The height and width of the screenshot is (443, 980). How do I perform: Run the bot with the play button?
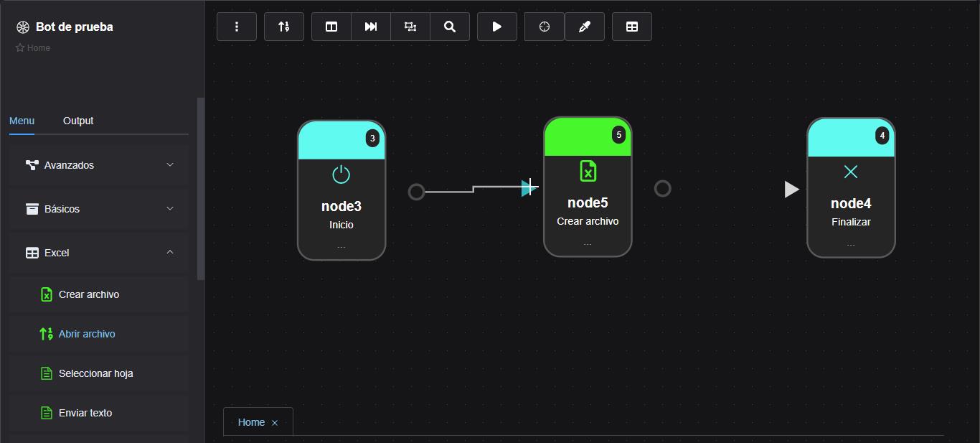point(497,27)
